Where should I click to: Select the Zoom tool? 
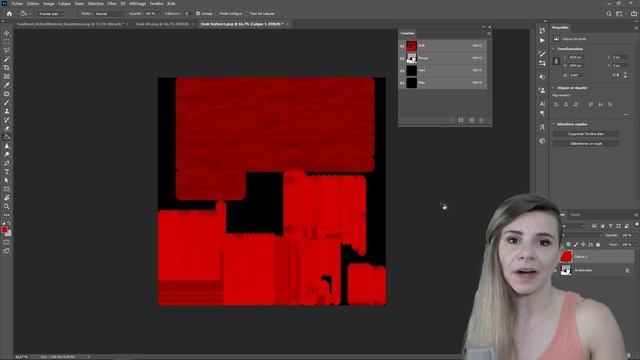click(x=7, y=207)
